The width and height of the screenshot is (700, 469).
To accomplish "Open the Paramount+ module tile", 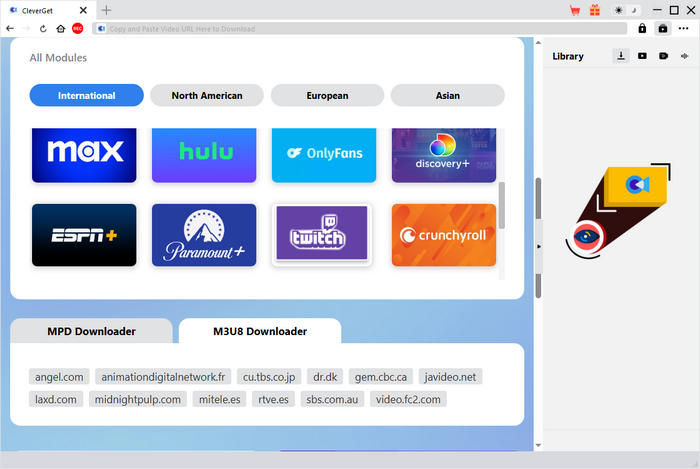I will click(x=204, y=235).
